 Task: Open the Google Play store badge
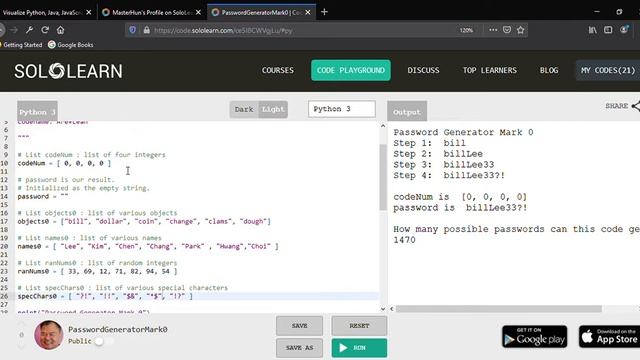pos(535,336)
